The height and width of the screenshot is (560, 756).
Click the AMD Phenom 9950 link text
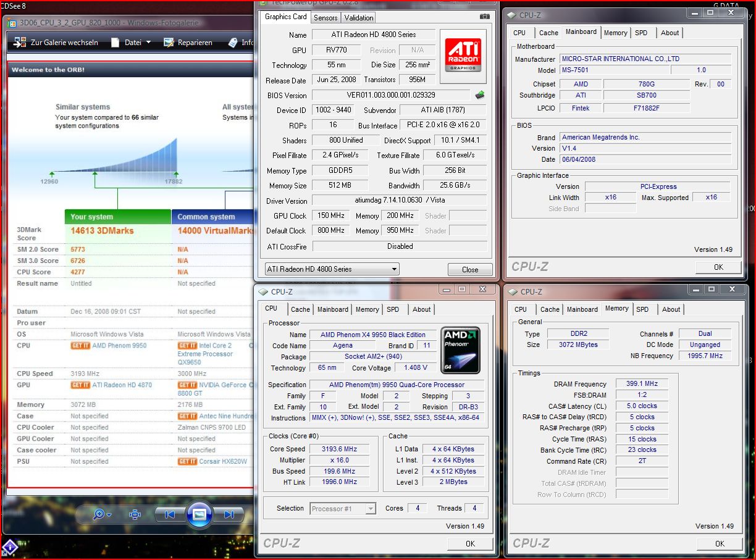pyautogui.click(x=119, y=346)
